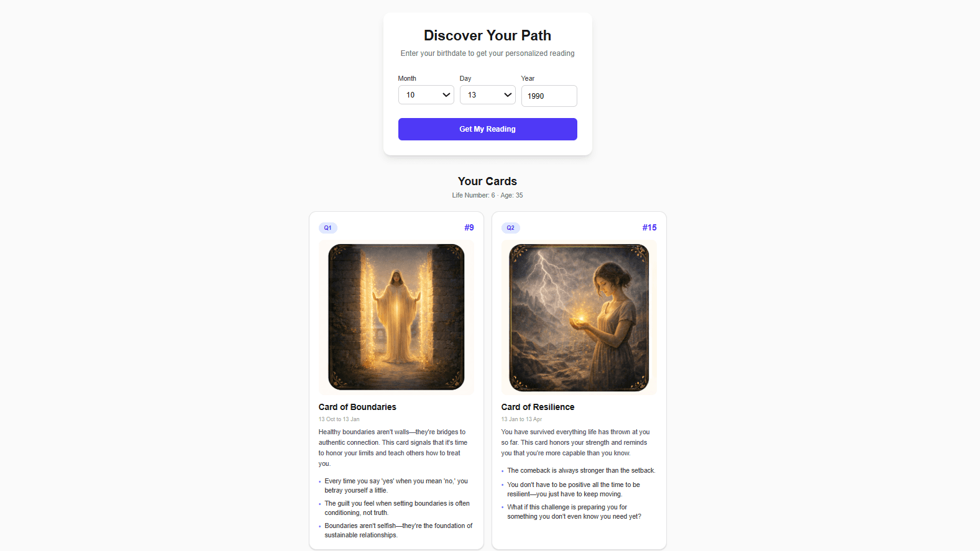
Task: Click the Get My Reading button
Action: 487,129
